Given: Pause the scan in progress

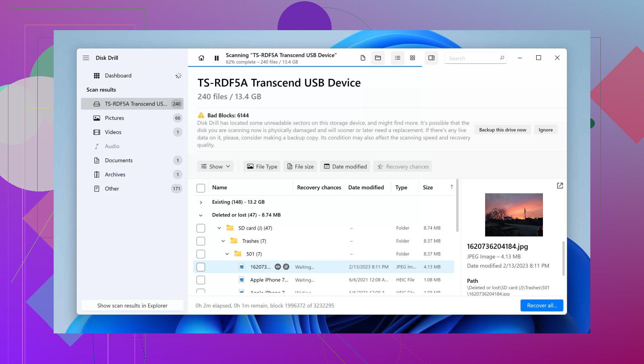Looking at the screenshot, I should [216, 58].
